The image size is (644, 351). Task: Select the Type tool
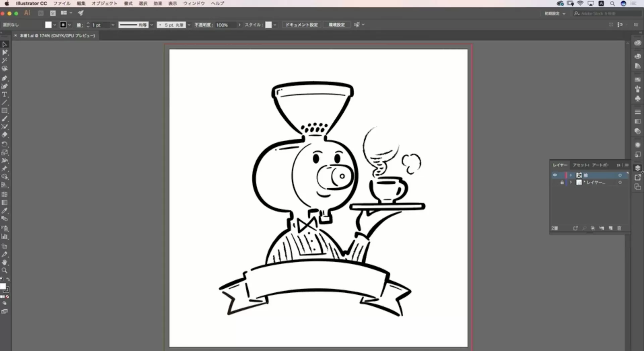tap(4, 95)
